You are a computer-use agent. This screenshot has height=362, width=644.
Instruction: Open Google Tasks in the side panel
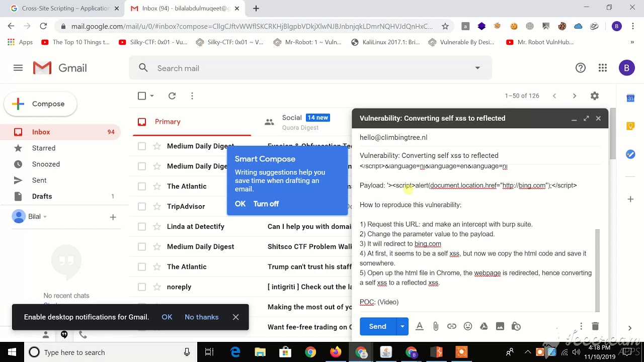pos(630,154)
